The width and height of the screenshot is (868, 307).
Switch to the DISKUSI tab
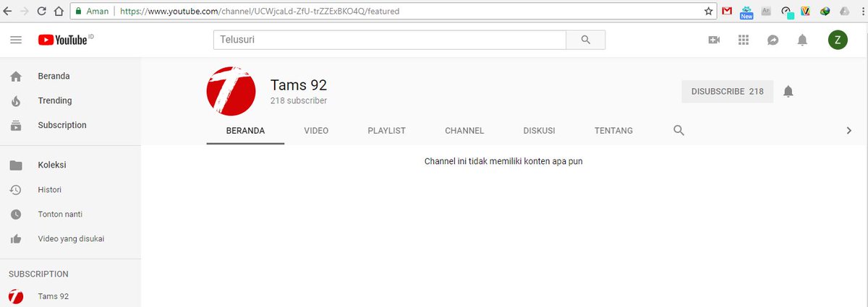(539, 131)
